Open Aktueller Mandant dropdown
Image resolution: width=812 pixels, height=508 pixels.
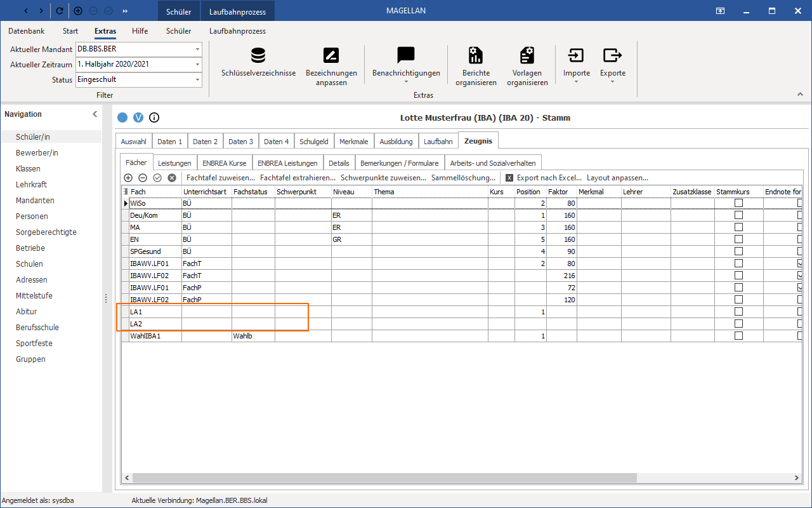(x=197, y=49)
